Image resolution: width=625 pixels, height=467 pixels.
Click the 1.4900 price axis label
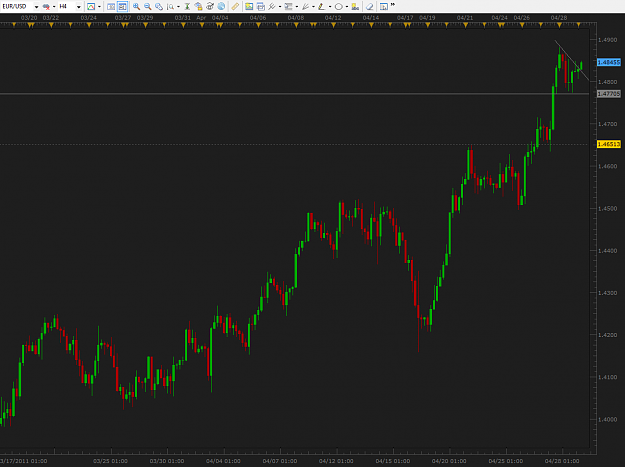[x=607, y=39]
